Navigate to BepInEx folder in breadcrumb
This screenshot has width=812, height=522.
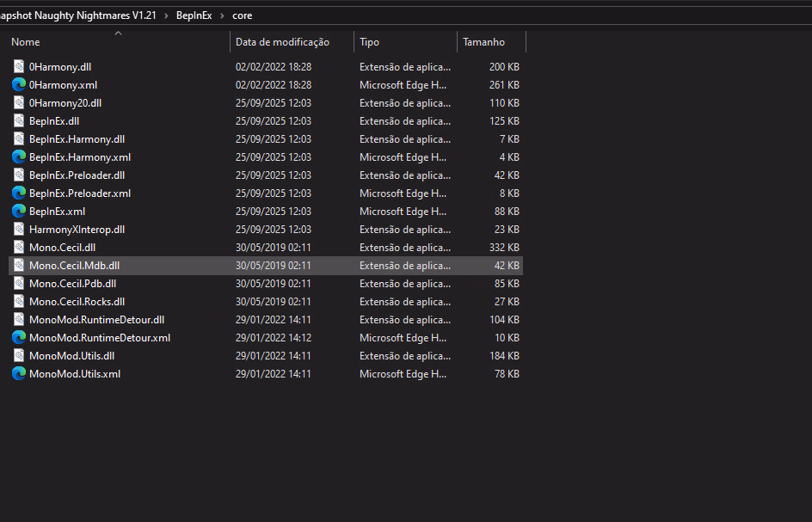pyautogui.click(x=194, y=15)
